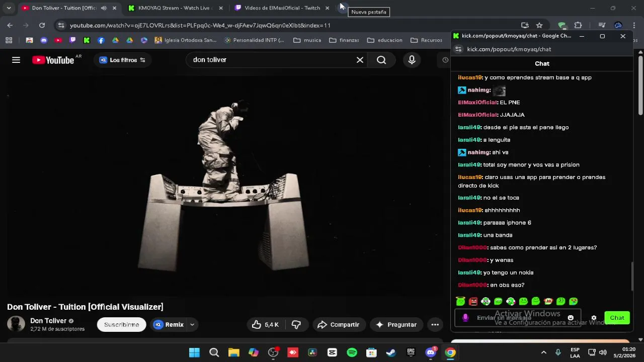The image size is (644, 362).
Task: Open Spotify from the taskbar
Action: click(x=352, y=352)
